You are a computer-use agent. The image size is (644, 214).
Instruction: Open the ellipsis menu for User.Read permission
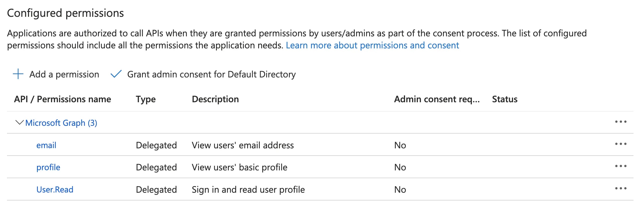(x=620, y=189)
